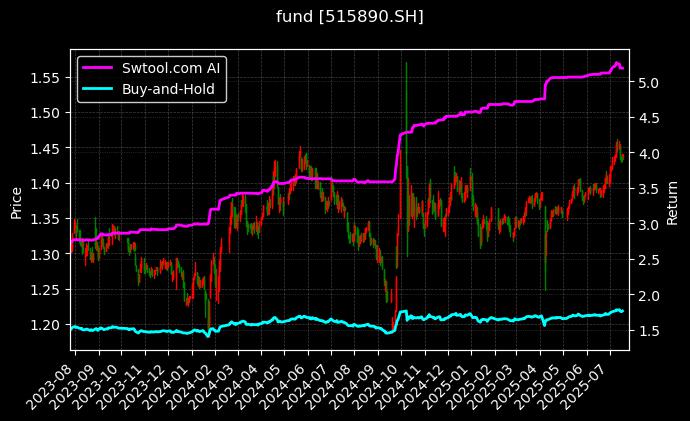Click the 1.20 price tick label
This screenshot has height=421, width=690.
(46, 325)
